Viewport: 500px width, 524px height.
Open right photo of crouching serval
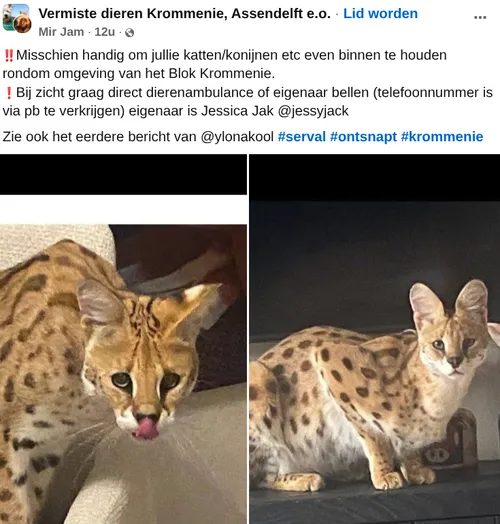[x=375, y=363]
